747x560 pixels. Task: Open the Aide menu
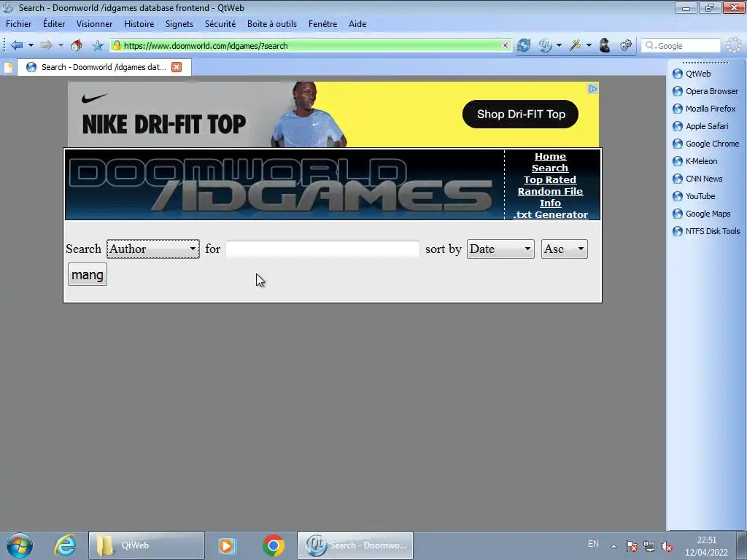(357, 24)
